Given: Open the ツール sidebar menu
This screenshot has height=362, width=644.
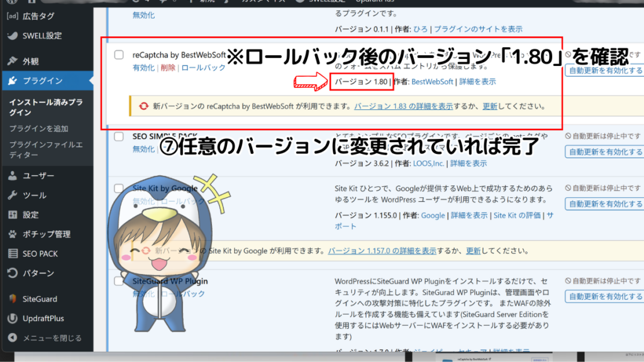Looking at the screenshot, I should 35,195.
